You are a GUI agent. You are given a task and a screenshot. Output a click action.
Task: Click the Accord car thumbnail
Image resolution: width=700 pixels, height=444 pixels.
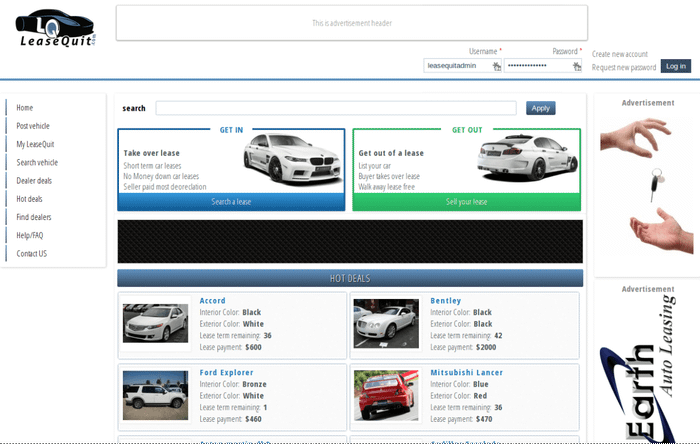click(155, 324)
